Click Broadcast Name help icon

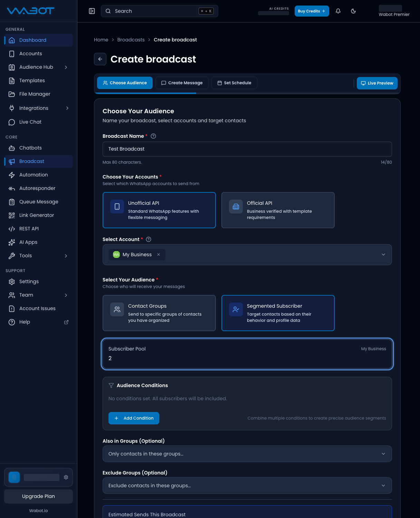click(153, 136)
